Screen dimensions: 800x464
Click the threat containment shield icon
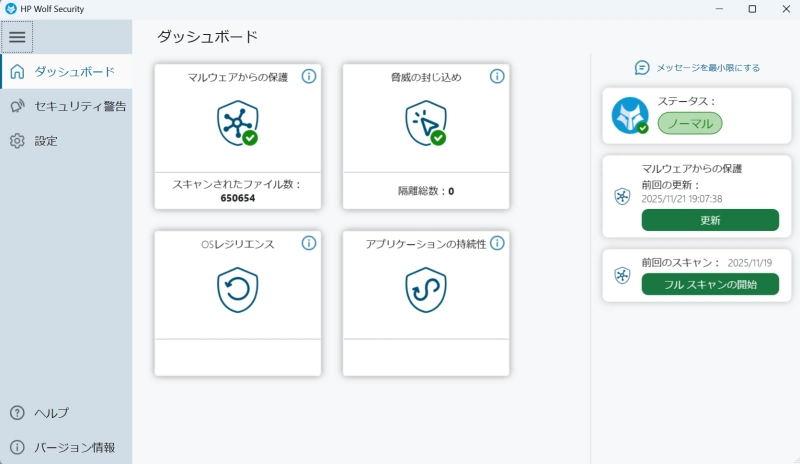click(425, 123)
